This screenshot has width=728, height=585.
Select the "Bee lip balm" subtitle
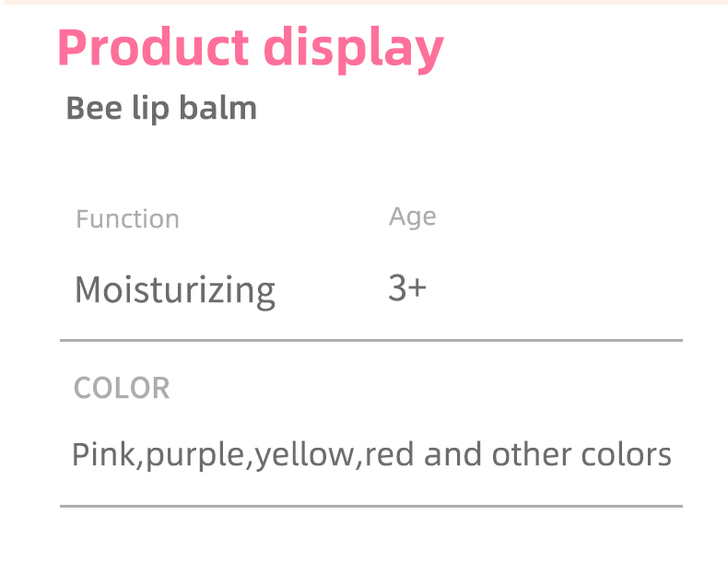tap(161, 109)
